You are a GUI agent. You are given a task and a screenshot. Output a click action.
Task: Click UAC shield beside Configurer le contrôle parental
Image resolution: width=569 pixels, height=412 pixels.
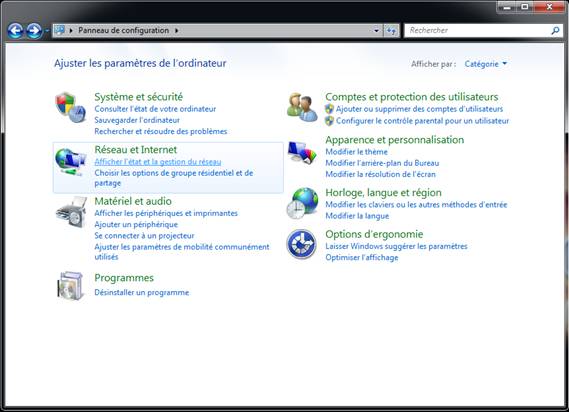pyautogui.click(x=329, y=121)
